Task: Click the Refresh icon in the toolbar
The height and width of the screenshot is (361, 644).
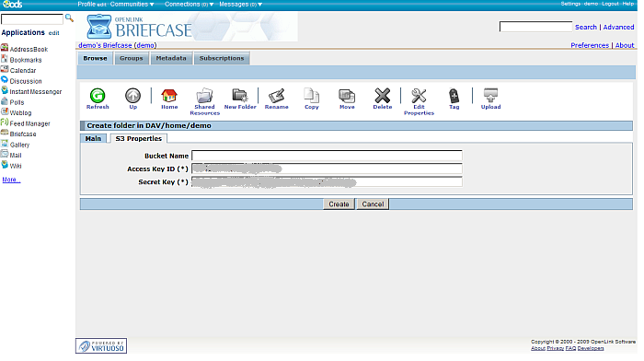Action: (98, 96)
